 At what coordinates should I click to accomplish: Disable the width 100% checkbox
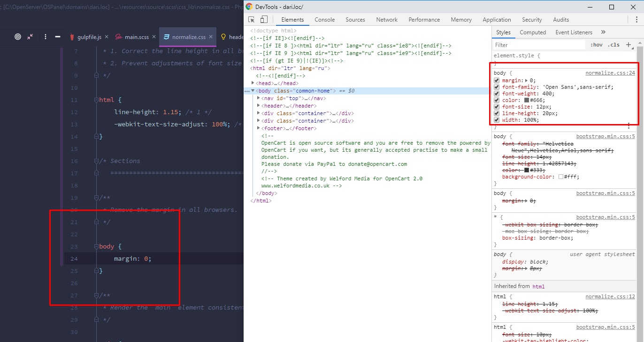[x=497, y=120]
